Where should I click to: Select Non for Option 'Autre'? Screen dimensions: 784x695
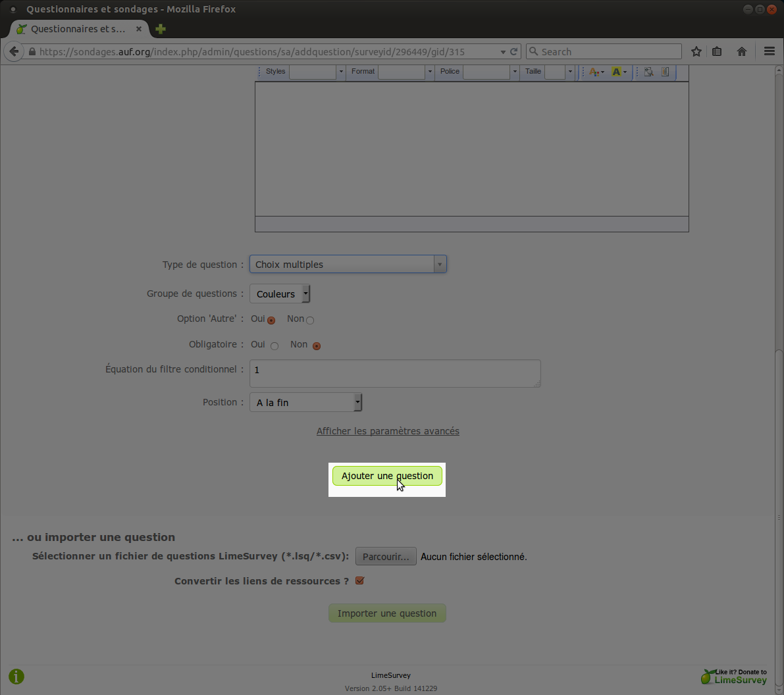310,321
